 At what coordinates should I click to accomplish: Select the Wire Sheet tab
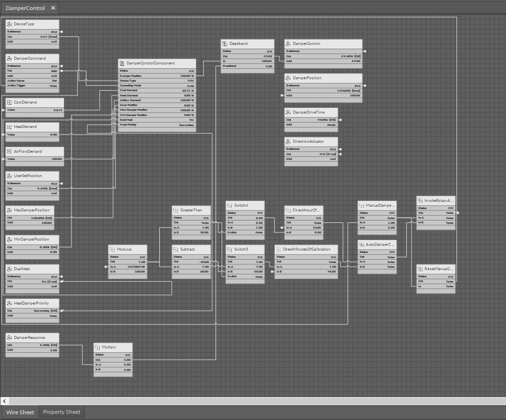coord(20,412)
